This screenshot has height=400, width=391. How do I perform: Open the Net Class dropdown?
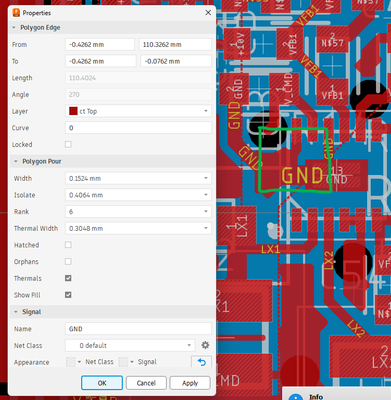click(x=130, y=345)
